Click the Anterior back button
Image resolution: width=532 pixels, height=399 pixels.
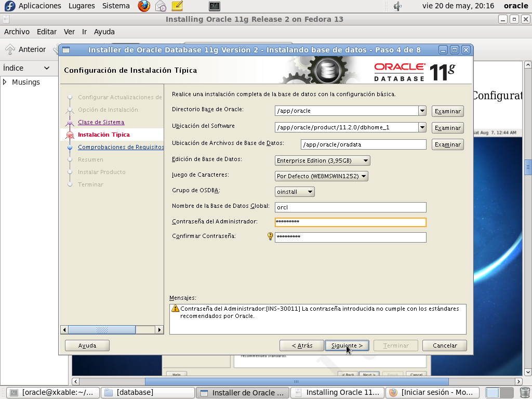[25, 49]
